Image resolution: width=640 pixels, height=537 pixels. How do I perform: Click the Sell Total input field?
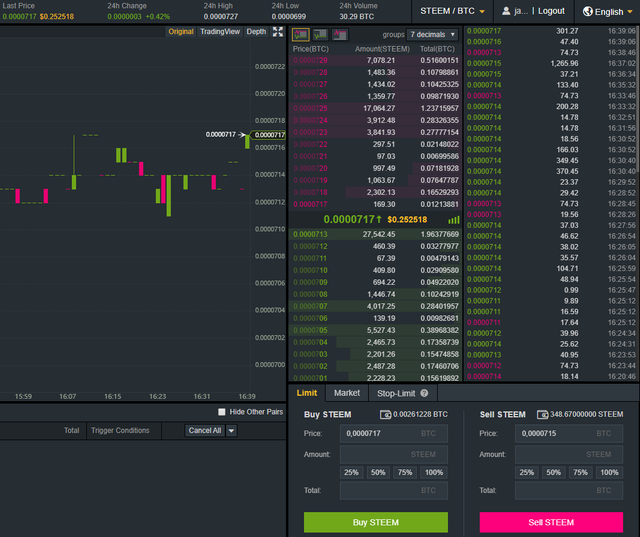[x=569, y=490]
